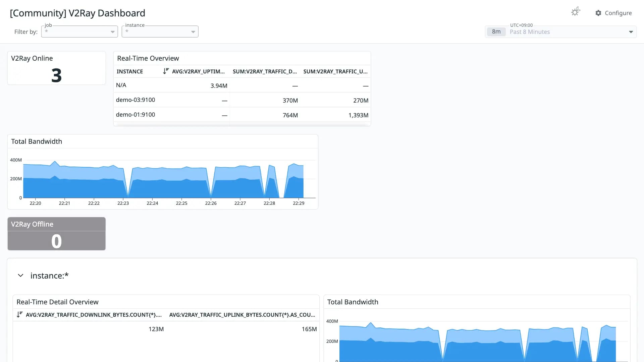644x362 pixels.
Task: Click the SUM:V2RAY_TRAFFIC_U... column header
Action: 335,71
